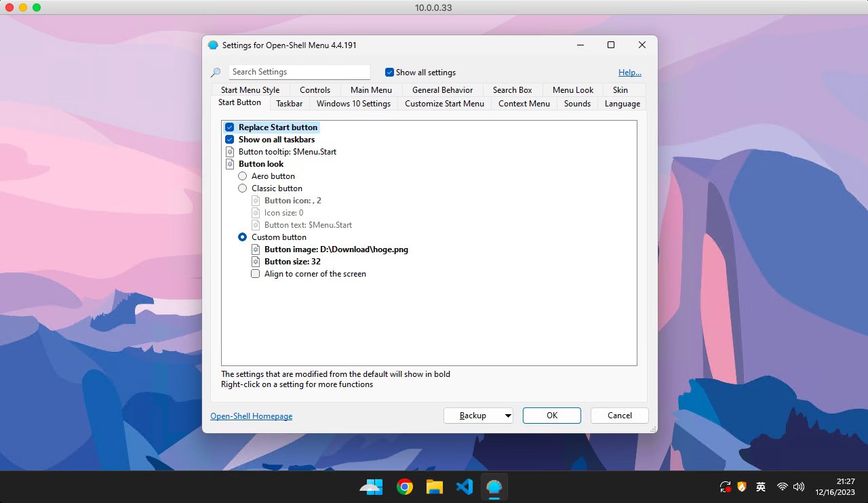Toggle Show all settings checkbox

389,73
